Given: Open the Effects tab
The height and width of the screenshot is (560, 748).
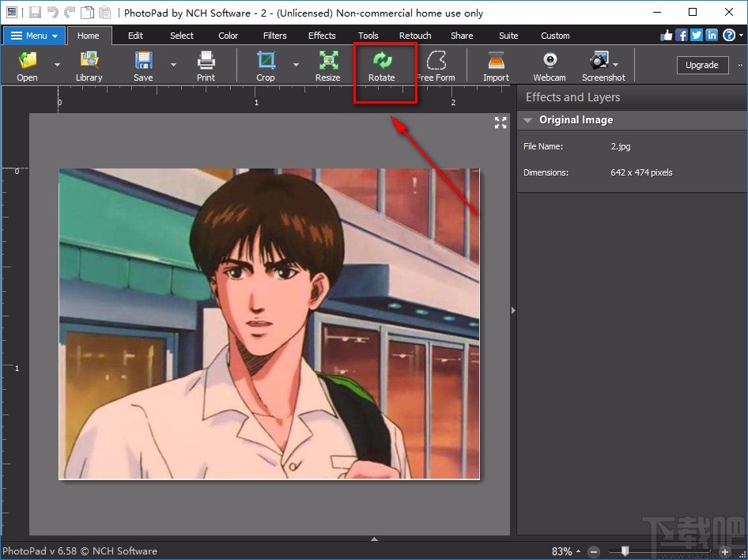Looking at the screenshot, I should click(322, 36).
